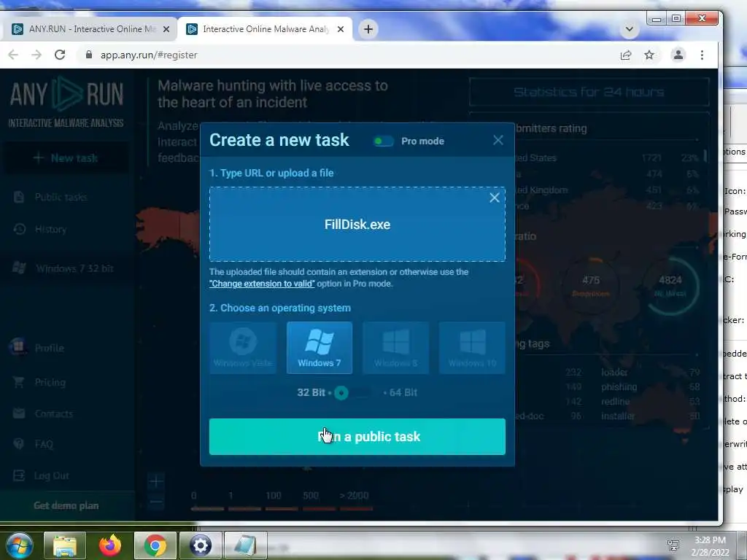View site security lock info
Viewport: 747px width, 560px height.
[x=88, y=55]
